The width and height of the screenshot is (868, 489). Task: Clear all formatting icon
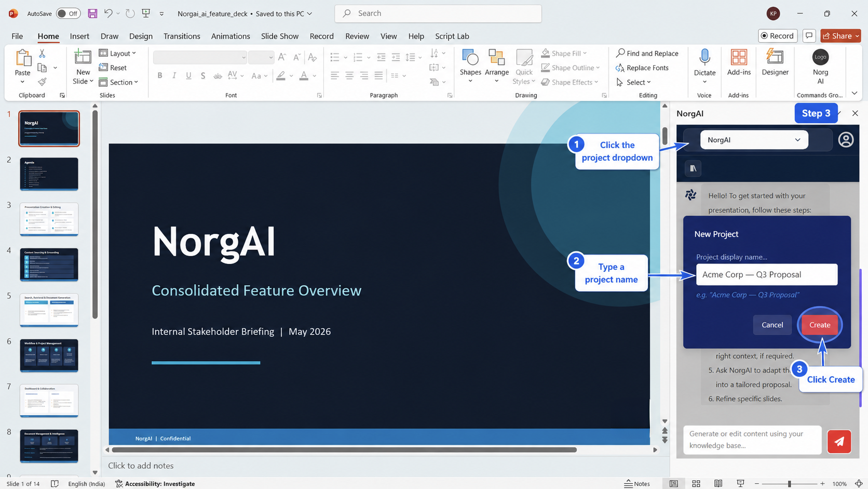(x=312, y=57)
